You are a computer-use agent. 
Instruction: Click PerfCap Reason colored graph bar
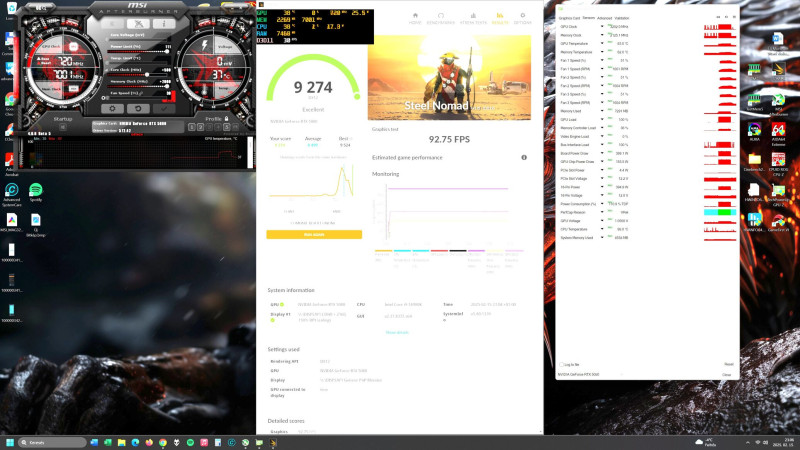click(x=720, y=212)
